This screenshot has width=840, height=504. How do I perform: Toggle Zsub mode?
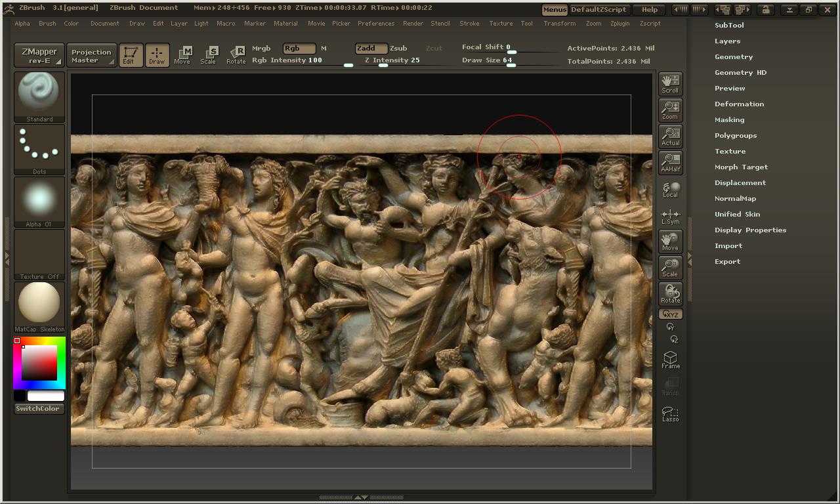[x=398, y=49]
